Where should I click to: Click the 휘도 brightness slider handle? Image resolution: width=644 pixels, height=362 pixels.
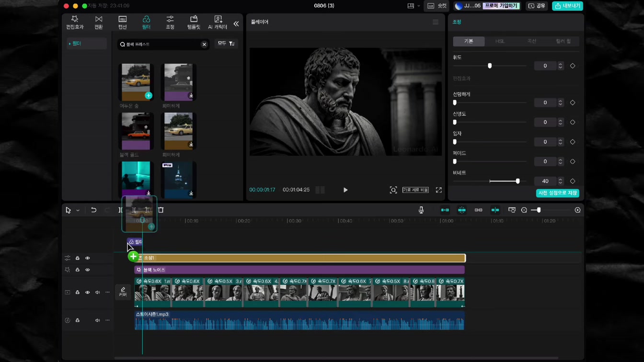(x=490, y=66)
